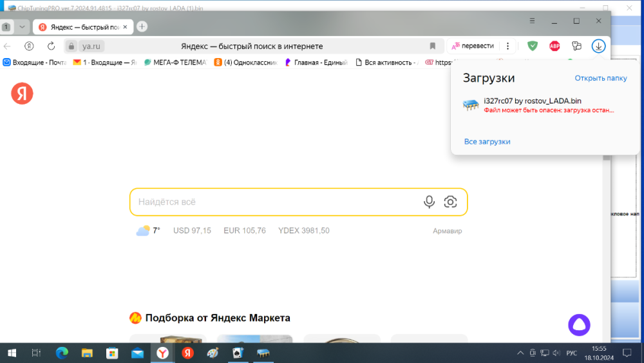Open browser hamburger menu in title bar
Image resolution: width=644 pixels, height=363 pixels.
click(x=532, y=21)
